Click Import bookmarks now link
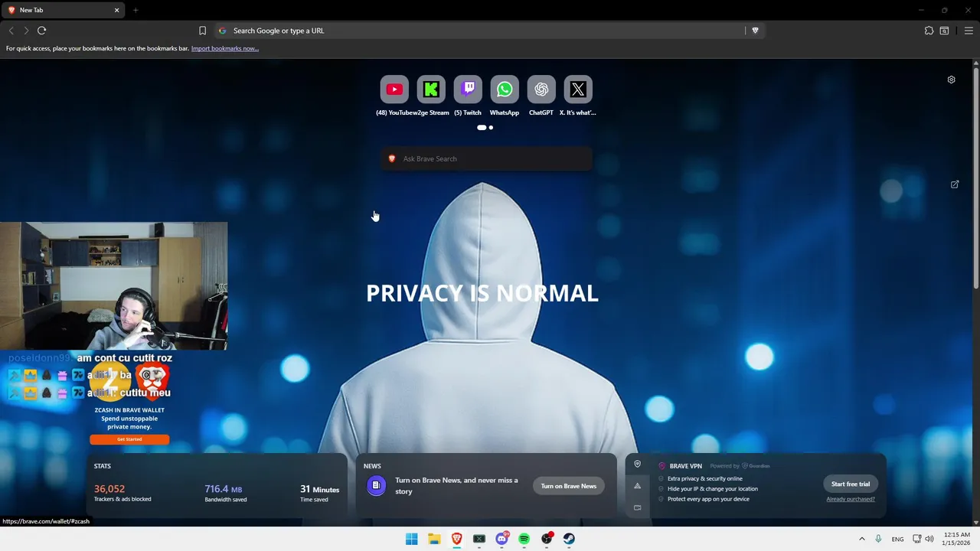This screenshot has width=980, height=551. [225, 48]
